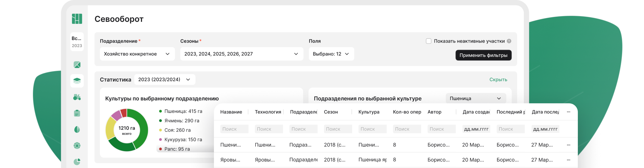Click the 'Применить фильтры' button
644x168 pixels.
[x=483, y=55]
